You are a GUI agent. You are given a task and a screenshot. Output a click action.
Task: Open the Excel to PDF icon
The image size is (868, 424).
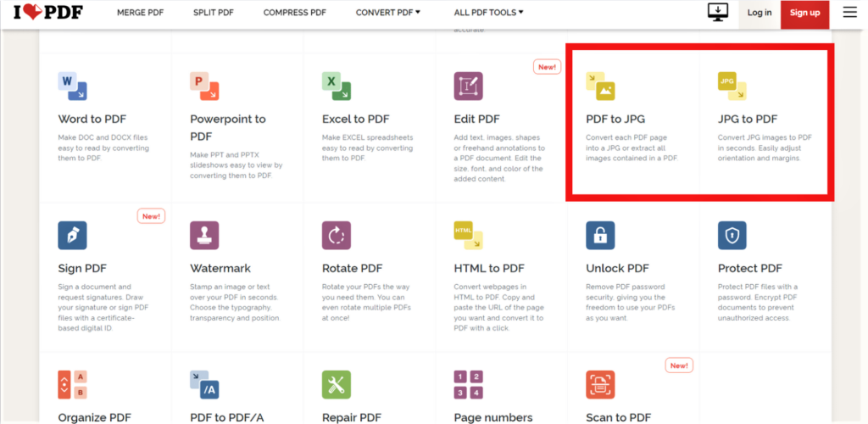click(337, 86)
